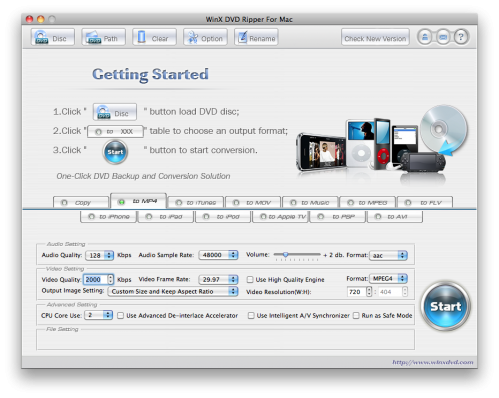
Task: Switch to the to AVI tab
Action: [x=395, y=217]
